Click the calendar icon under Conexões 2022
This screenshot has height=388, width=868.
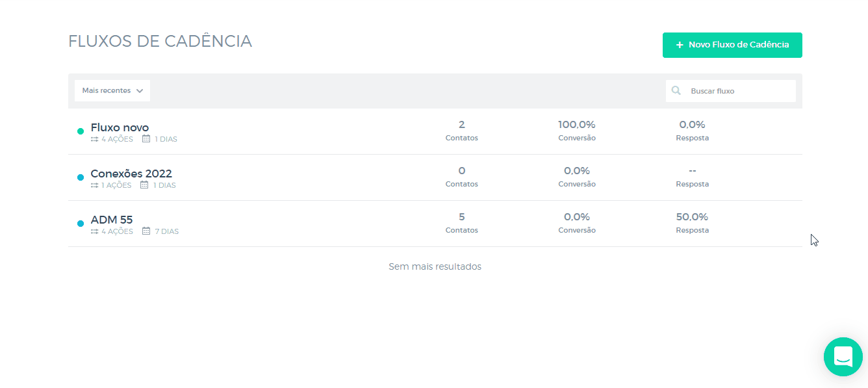coord(144,185)
